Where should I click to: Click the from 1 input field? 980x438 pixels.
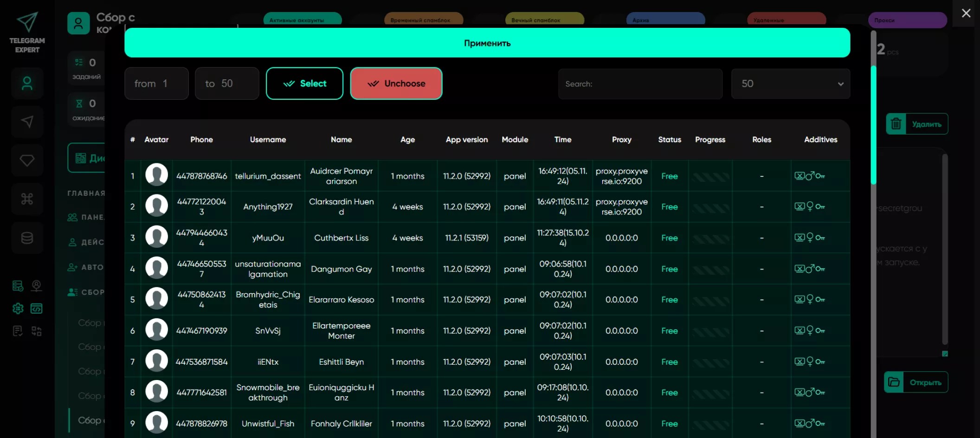(156, 84)
